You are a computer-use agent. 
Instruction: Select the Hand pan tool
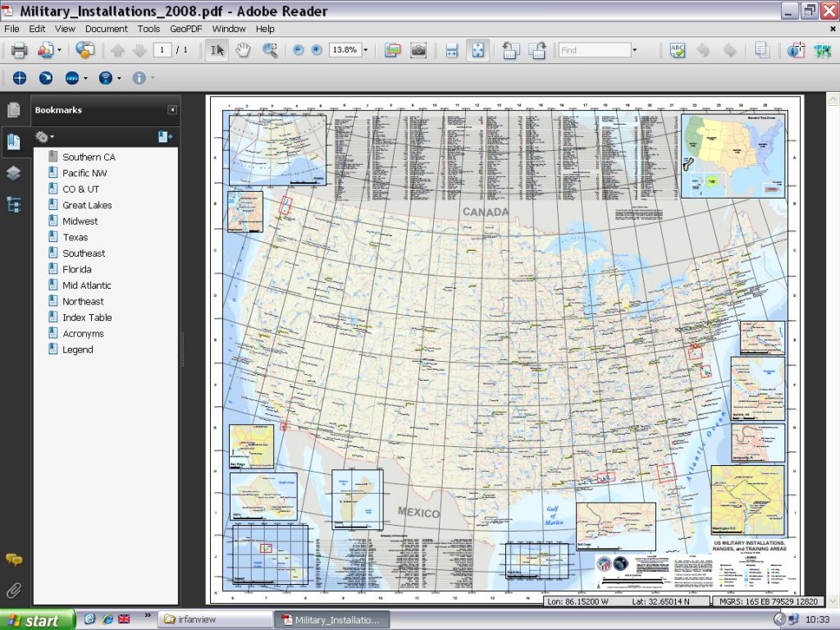[243, 50]
